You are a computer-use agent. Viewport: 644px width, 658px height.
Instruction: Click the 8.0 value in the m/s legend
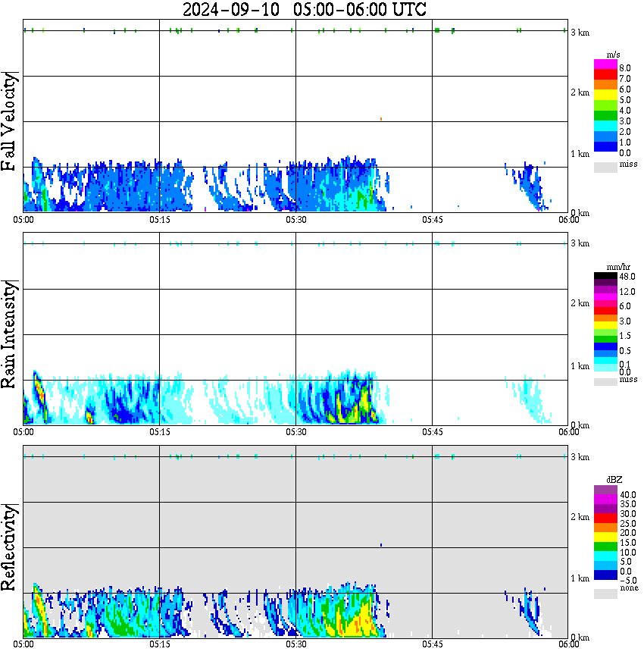pos(625,68)
